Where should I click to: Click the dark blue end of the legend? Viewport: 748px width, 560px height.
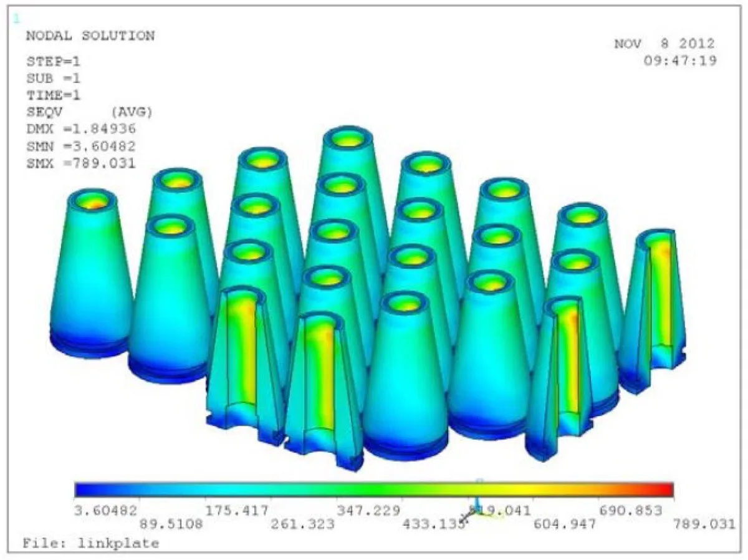86,490
